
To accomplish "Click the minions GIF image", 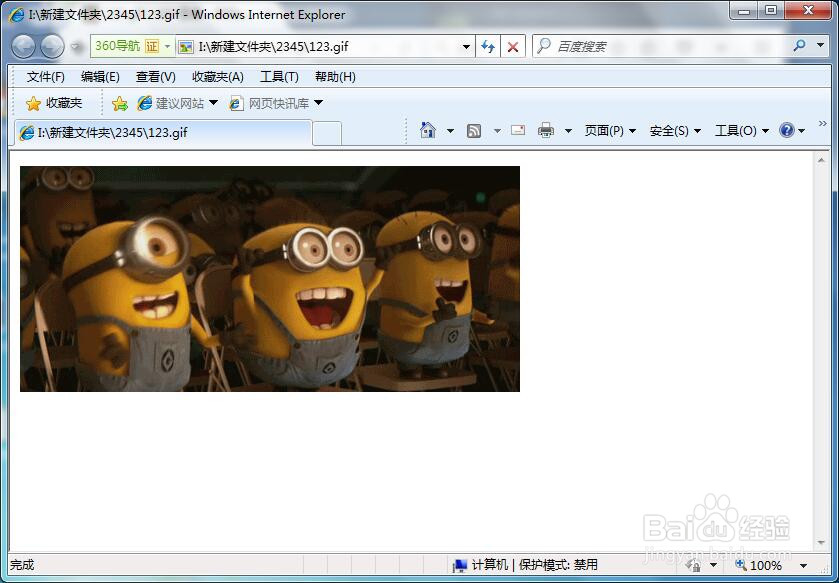I will pos(270,280).
